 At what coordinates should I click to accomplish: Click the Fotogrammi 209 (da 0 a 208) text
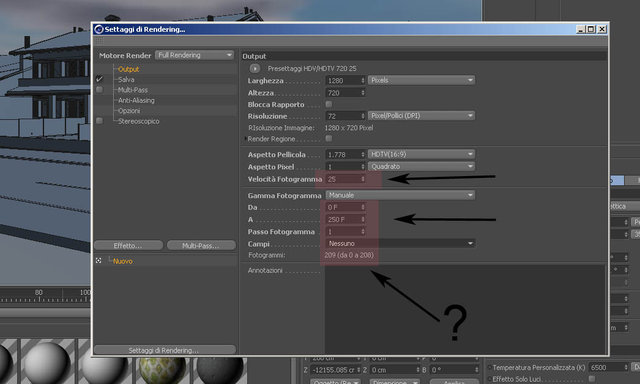point(349,255)
